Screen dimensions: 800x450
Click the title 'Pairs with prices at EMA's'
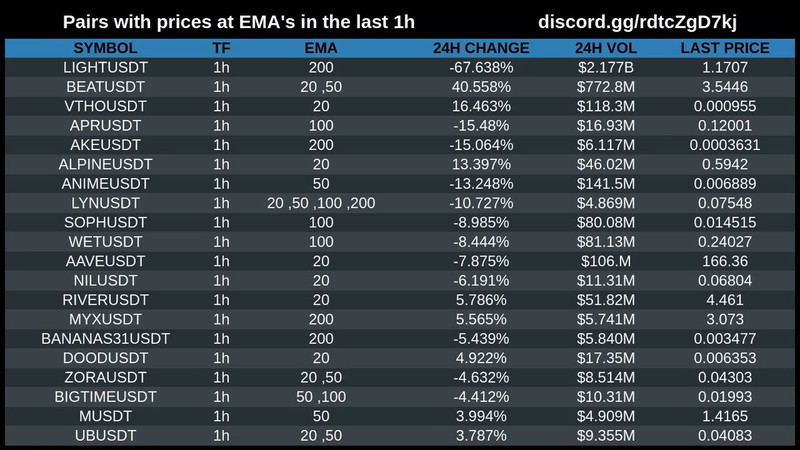[x=238, y=21]
